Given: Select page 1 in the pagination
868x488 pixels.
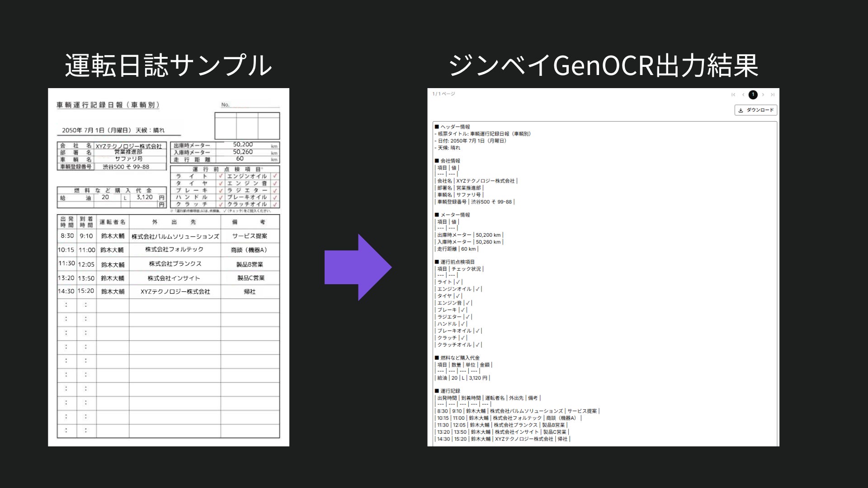Looking at the screenshot, I should point(753,95).
